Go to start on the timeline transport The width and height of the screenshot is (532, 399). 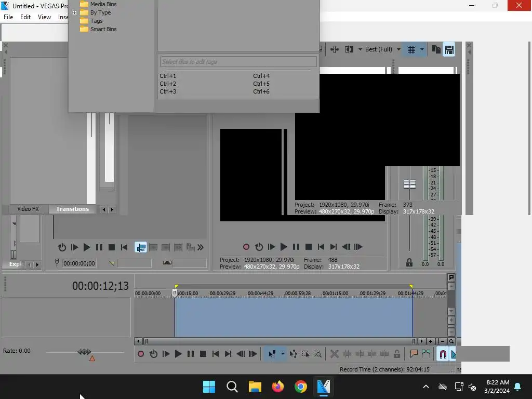(216, 354)
